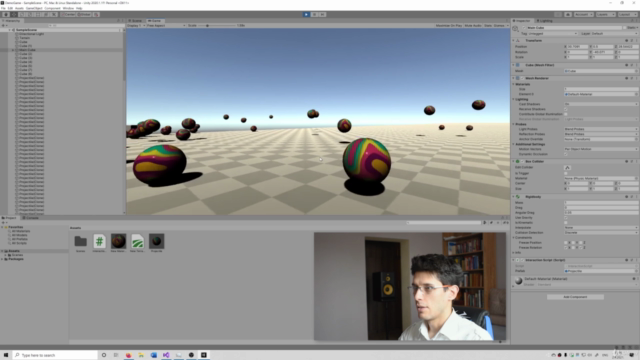
Task: Open the Mesh field object picker
Action: pos(636,71)
